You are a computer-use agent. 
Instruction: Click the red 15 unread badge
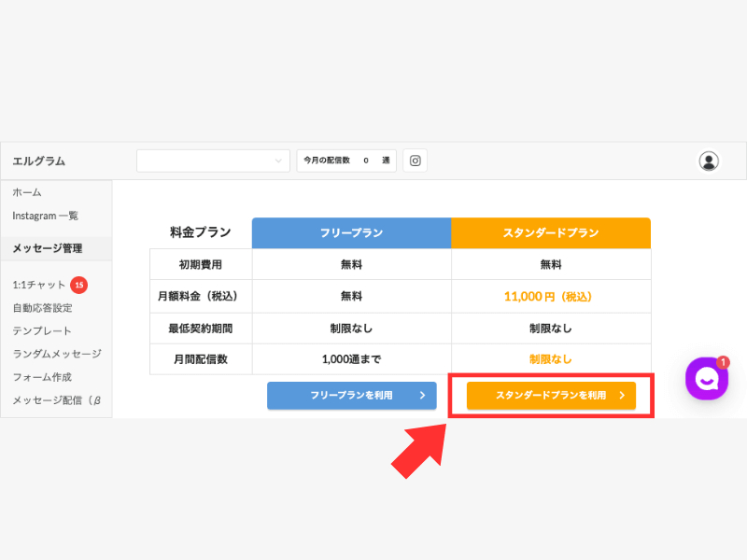click(x=79, y=285)
